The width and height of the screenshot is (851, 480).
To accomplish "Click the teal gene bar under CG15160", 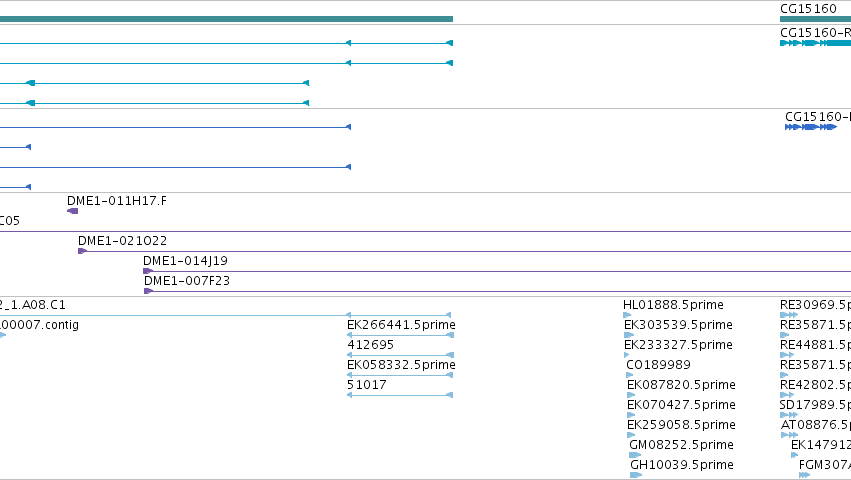I will point(815,19).
